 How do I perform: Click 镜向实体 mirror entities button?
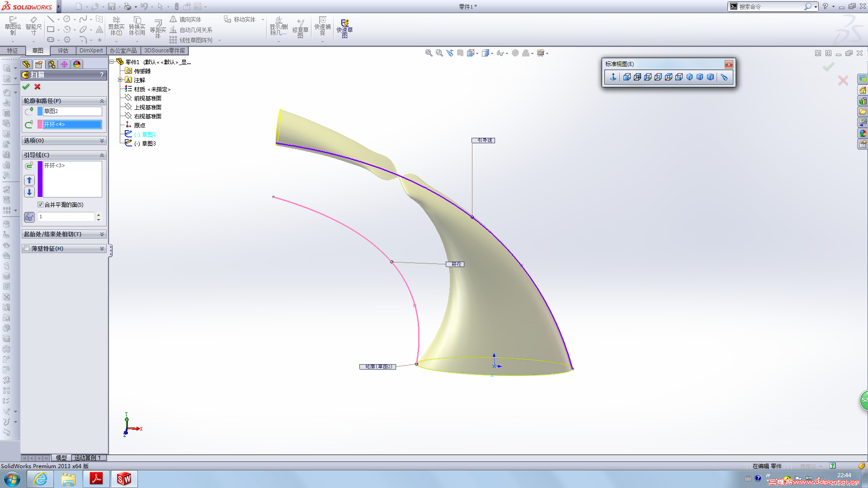click(x=185, y=19)
